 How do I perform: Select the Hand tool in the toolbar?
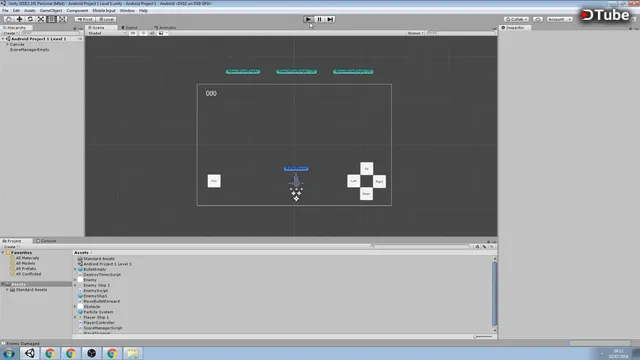[9, 19]
